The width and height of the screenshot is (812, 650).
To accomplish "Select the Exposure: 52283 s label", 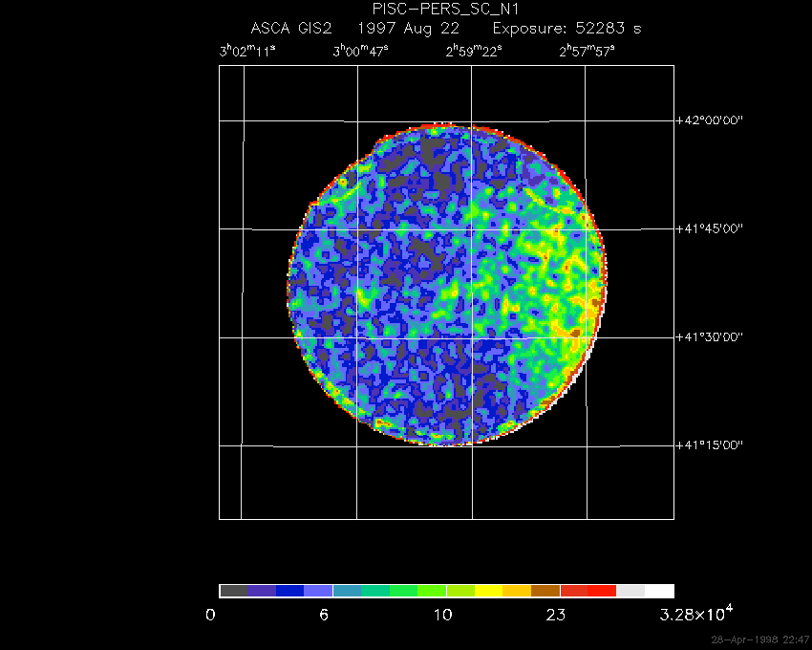I will [x=566, y=29].
